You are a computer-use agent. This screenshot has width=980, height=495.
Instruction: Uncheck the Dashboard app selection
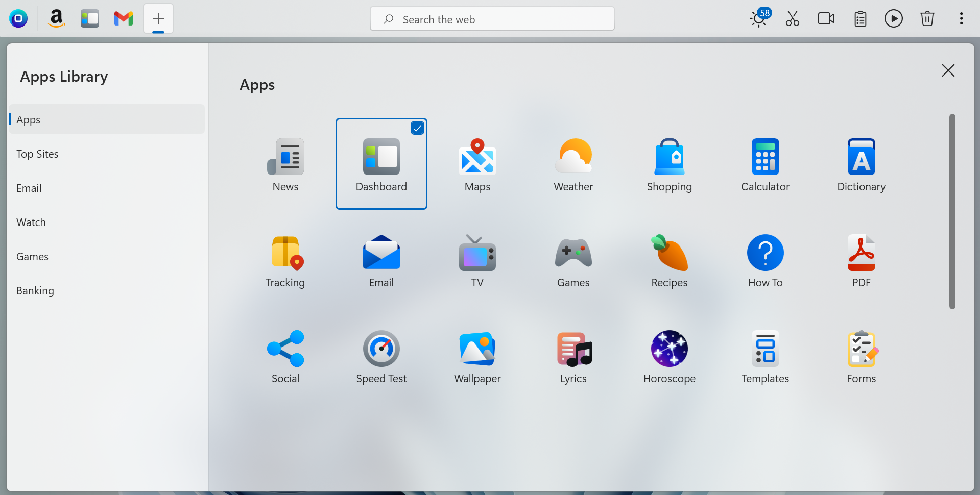click(418, 128)
